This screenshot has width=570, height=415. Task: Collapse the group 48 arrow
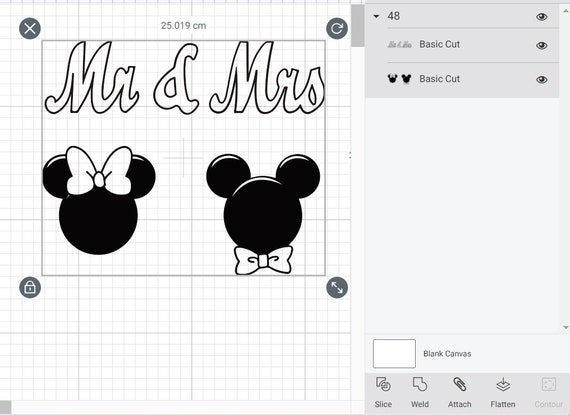coord(376,16)
